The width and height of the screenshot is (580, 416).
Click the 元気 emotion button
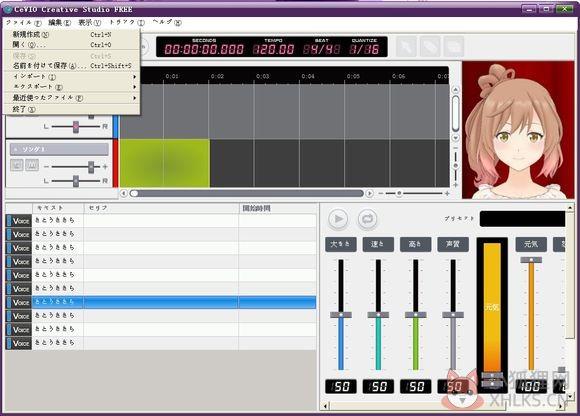tap(531, 244)
